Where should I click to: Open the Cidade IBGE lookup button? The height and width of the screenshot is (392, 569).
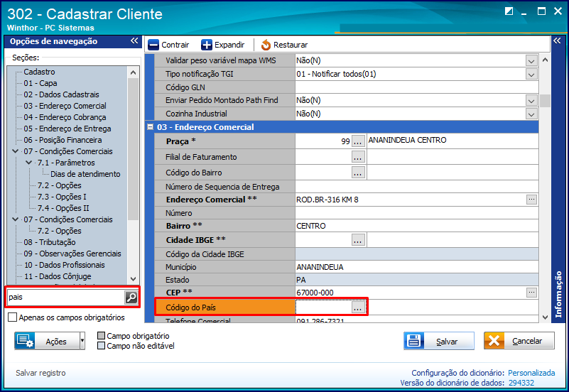[358, 240]
